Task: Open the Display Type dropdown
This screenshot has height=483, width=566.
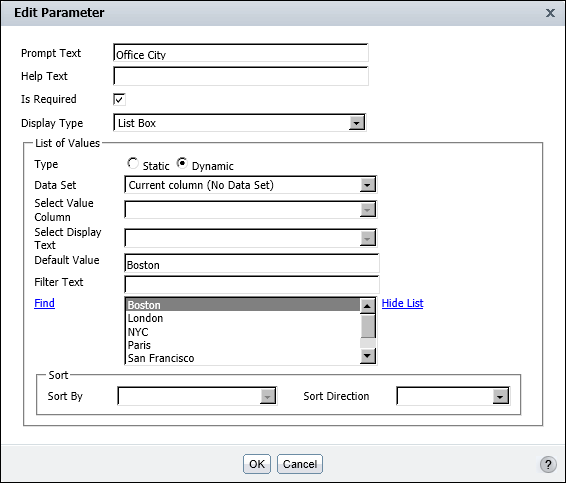Action: pyautogui.click(x=240, y=123)
